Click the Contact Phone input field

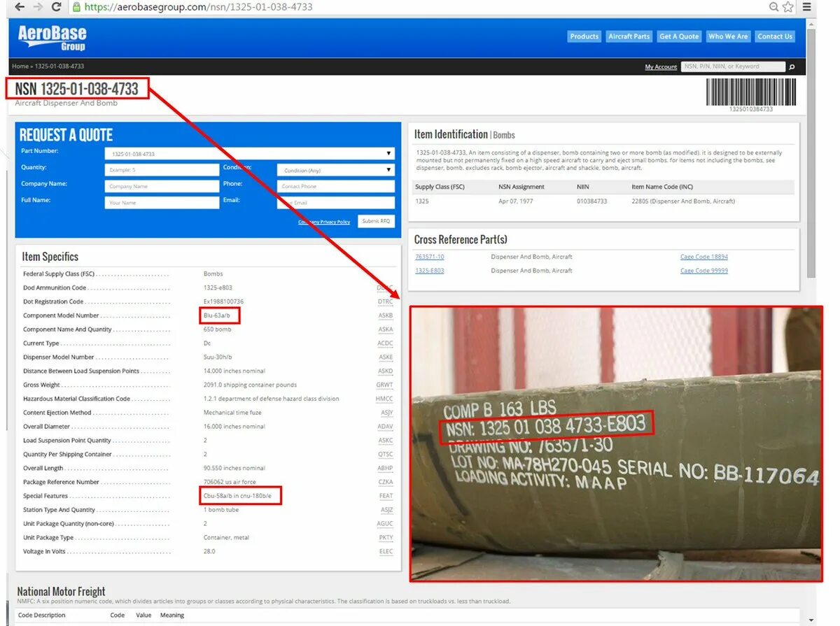pyautogui.click(x=336, y=186)
